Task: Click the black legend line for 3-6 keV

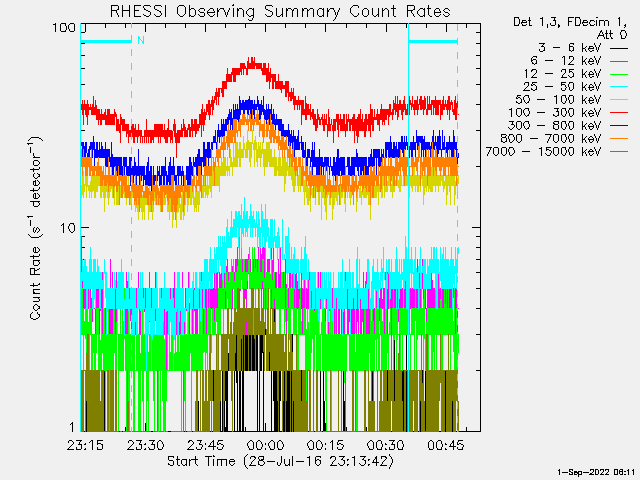Action: [619, 49]
